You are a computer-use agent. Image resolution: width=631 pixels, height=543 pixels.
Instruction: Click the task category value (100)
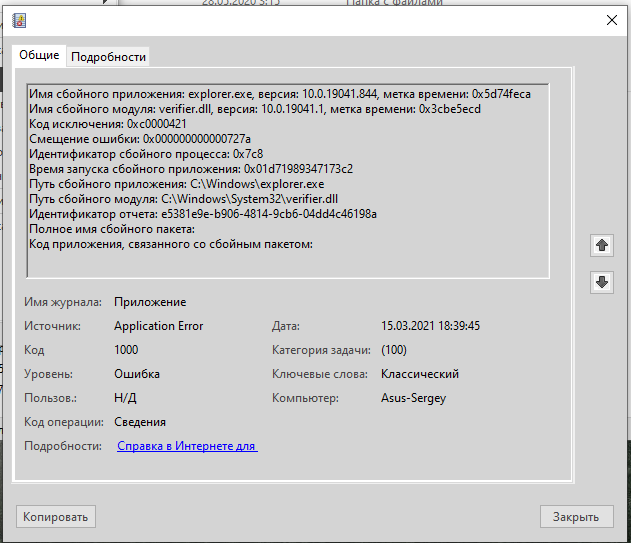[394, 350]
